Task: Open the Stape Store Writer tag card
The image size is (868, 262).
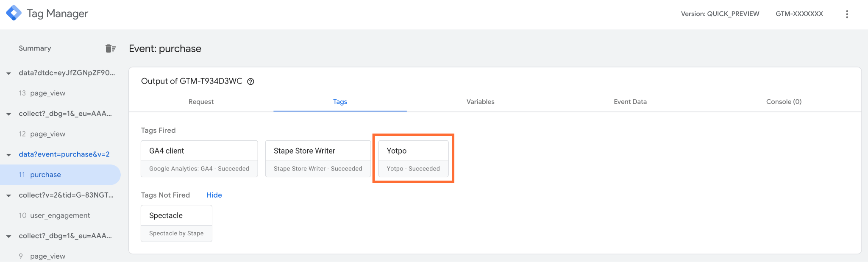Action: pyautogui.click(x=318, y=159)
